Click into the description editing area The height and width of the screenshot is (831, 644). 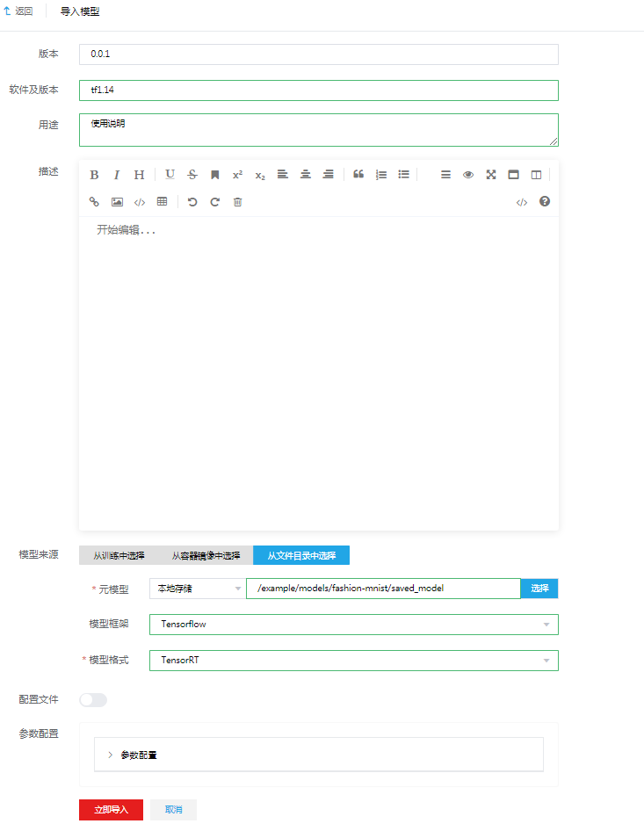click(x=319, y=373)
